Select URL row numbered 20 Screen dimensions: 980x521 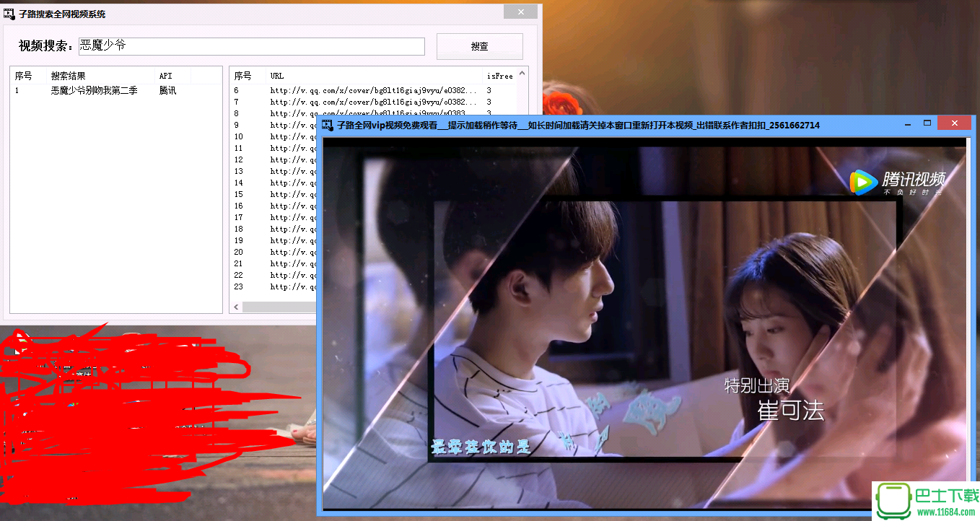point(274,252)
